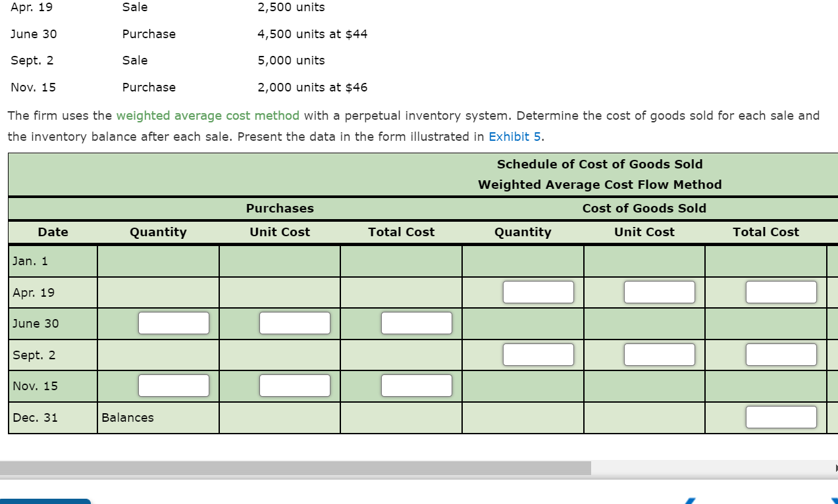838x504 pixels.
Task: Click the Apr. 19 Total Cost entry box
Action: [781, 291]
